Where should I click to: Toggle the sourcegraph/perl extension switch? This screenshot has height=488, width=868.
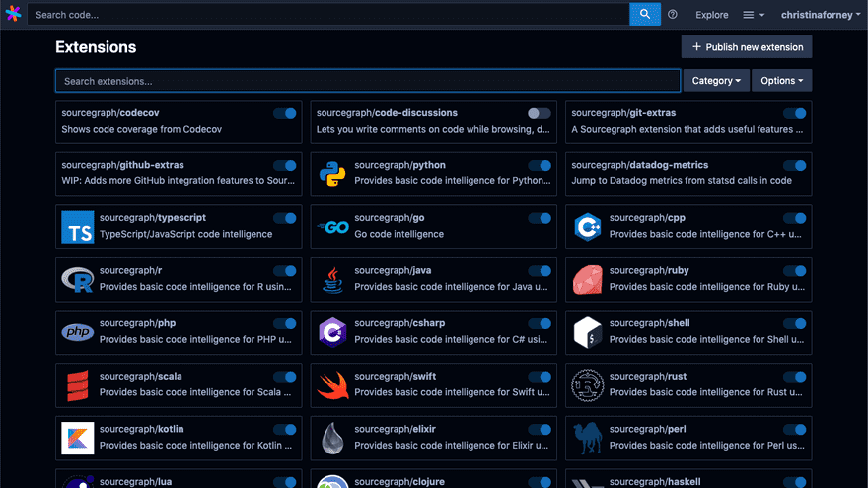[794, 430]
